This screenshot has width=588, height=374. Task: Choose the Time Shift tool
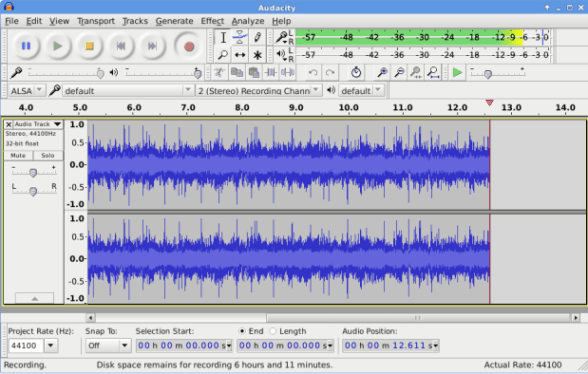(240, 55)
